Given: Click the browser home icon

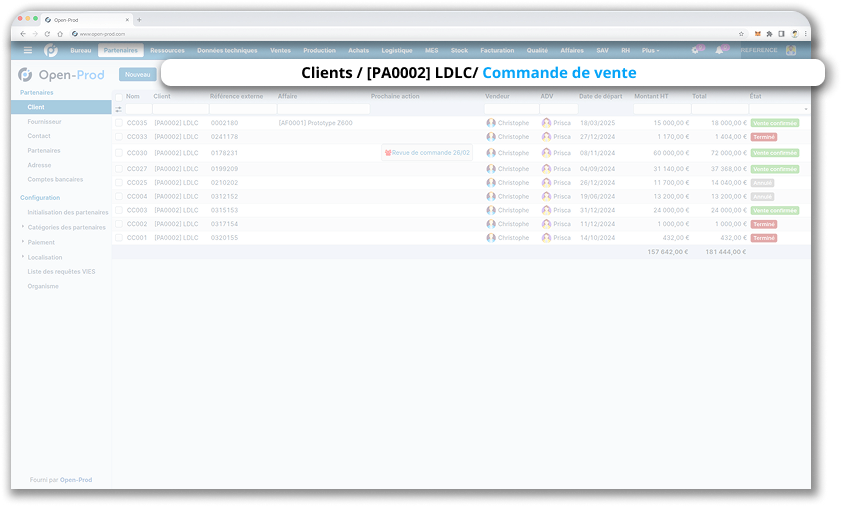Looking at the screenshot, I should pyautogui.click(x=60, y=34).
